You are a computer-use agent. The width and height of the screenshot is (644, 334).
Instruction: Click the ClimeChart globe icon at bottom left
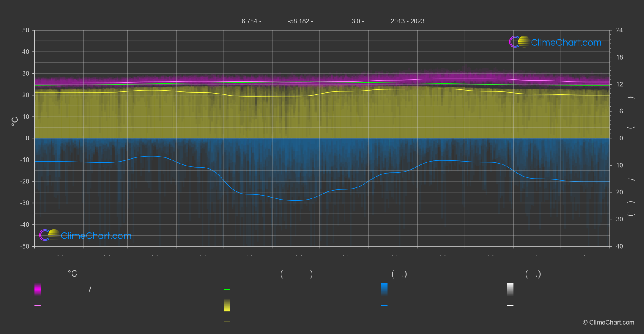(49, 235)
